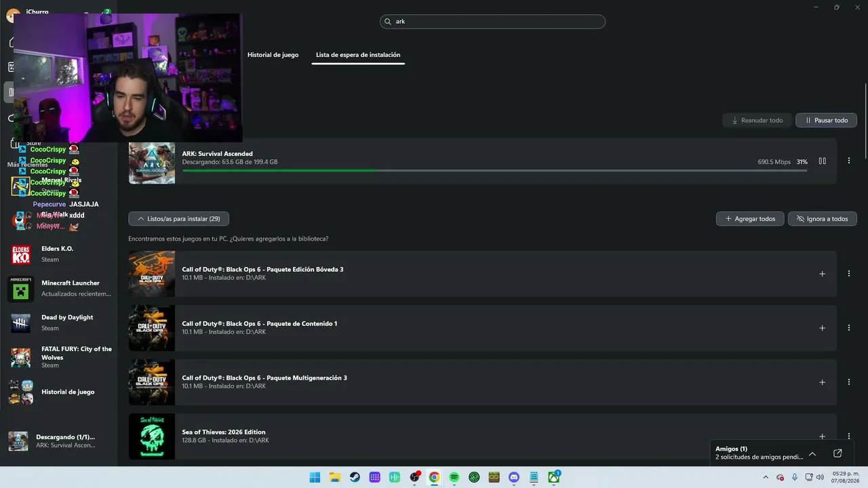Open Google Chrome from the taskbar
This screenshot has height=488, width=868.
pos(434,477)
